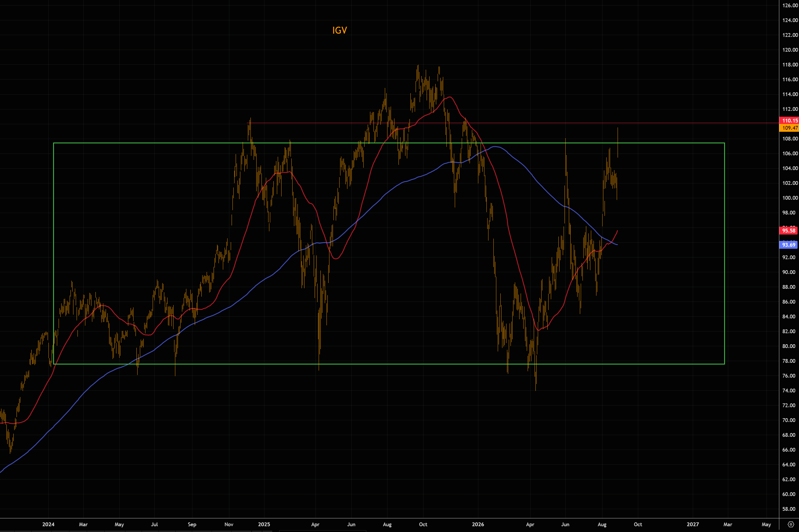The width and height of the screenshot is (799, 532).
Task: Click the 72.00 price scale label
Action: click(x=789, y=405)
